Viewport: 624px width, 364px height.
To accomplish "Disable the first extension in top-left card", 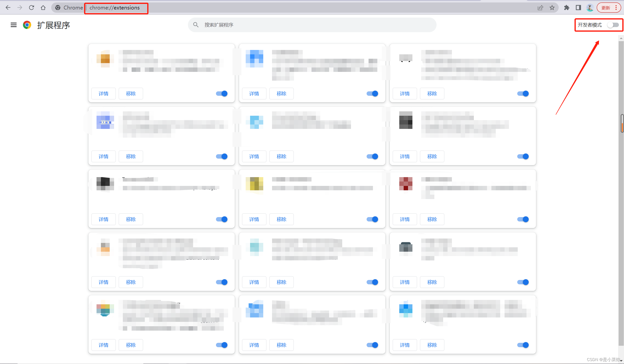I will coord(222,94).
